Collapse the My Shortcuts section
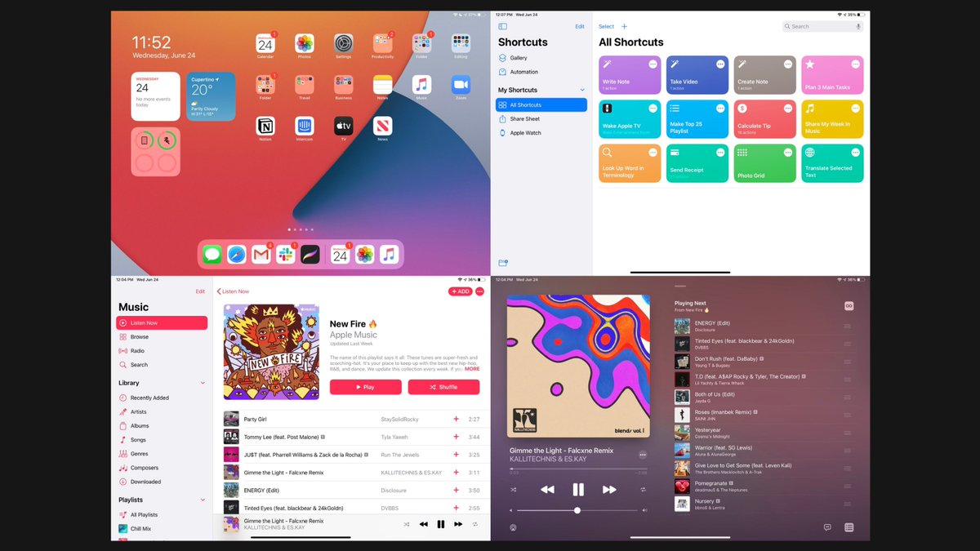 tap(582, 90)
